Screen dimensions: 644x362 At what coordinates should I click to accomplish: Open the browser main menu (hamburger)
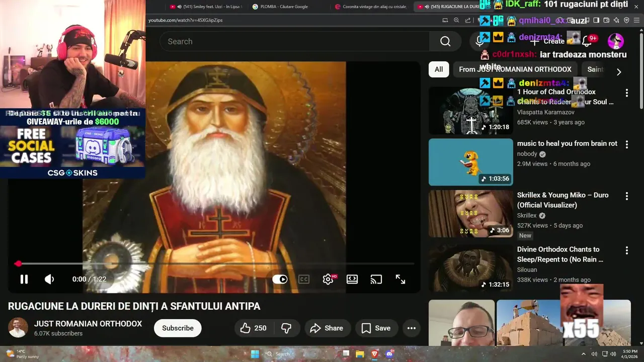click(x=637, y=20)
